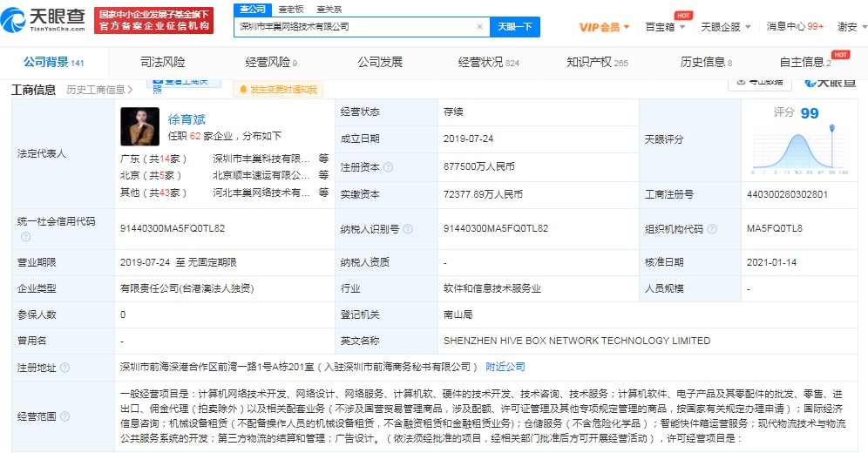Click company type 有限责任公司(台港澳法人独资)
Screen dimensions: 868x453
pyautogui.click(x=187, y=288)
